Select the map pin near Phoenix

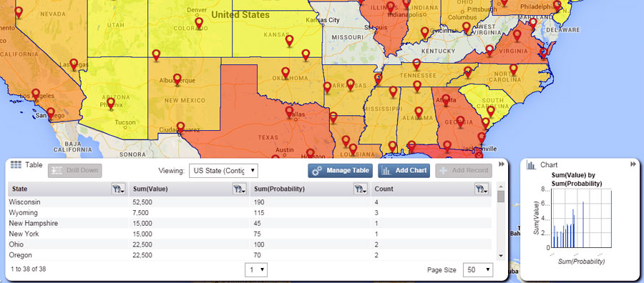click(110, 104)
